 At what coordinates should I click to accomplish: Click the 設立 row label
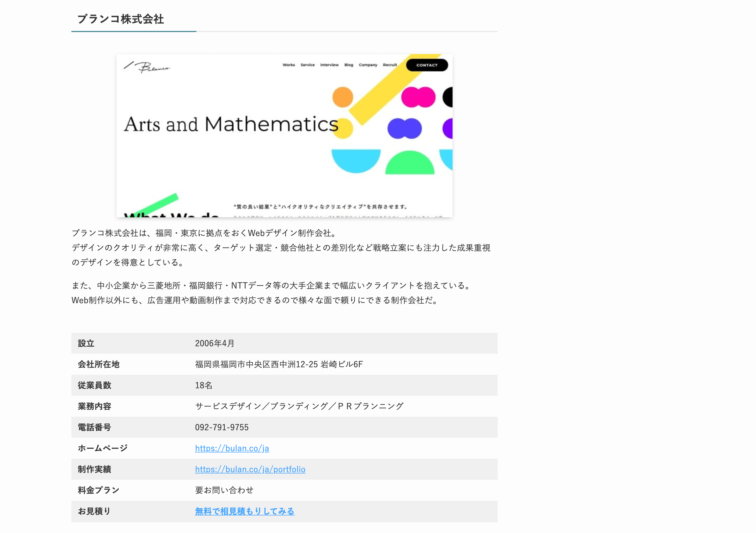point(86,343)
